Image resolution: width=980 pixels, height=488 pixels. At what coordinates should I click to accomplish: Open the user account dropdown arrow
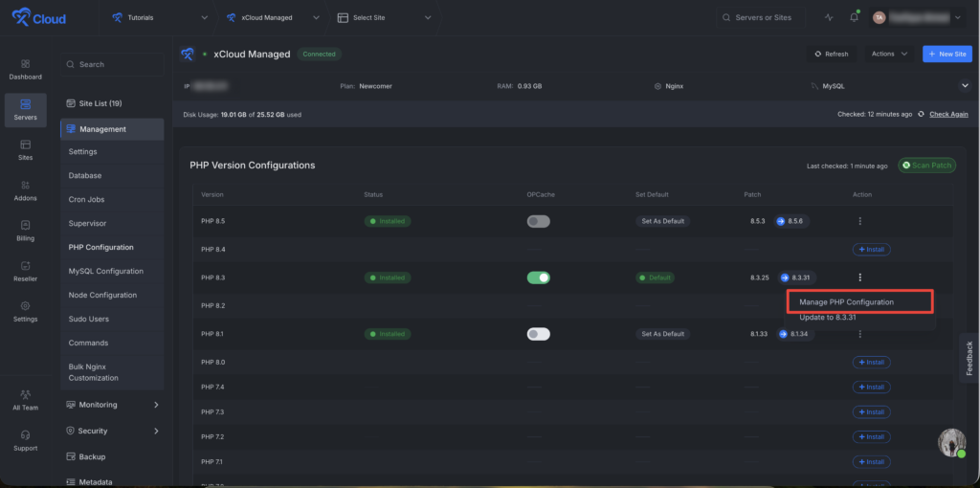coord(958,18)
